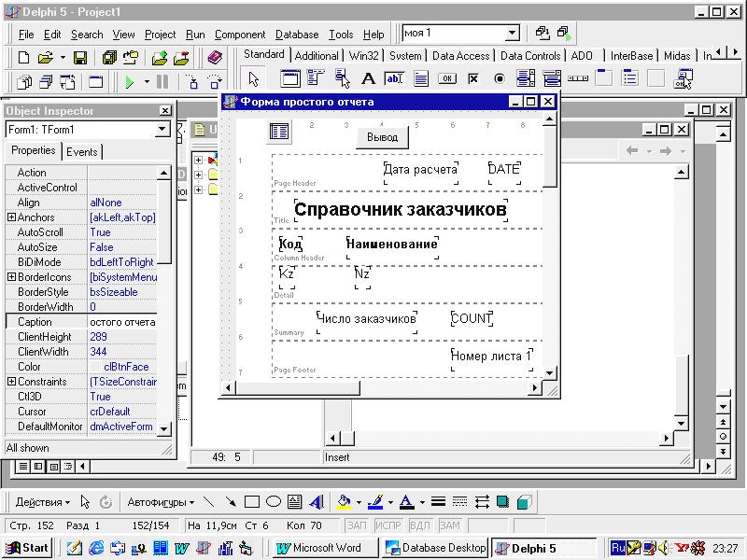The width and height of the screenshot is (747, 560).
Task: Open the Автофигуры dropdown in drawing toolbar
Action: [161, 502]
